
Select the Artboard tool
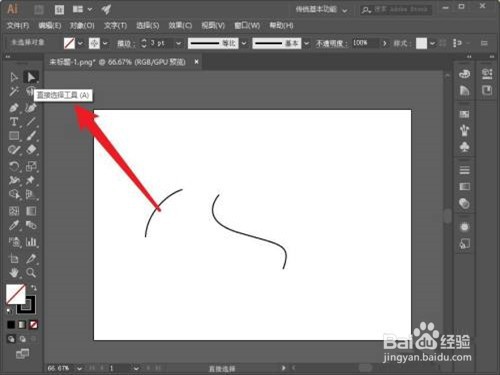[x=14, y=258]
